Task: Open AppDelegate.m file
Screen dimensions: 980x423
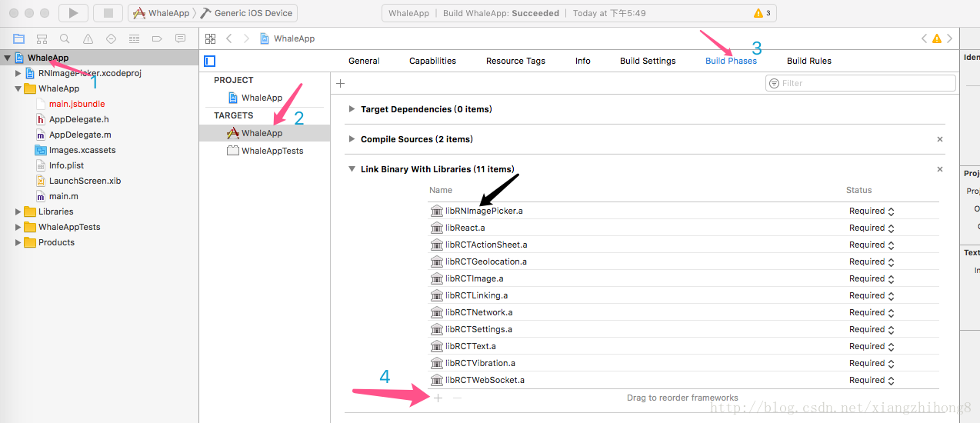Action: (80, 135)
